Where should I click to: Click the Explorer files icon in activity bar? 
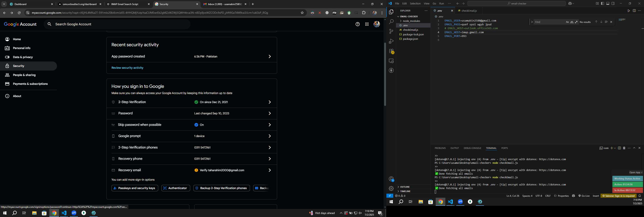pos(391,12)
